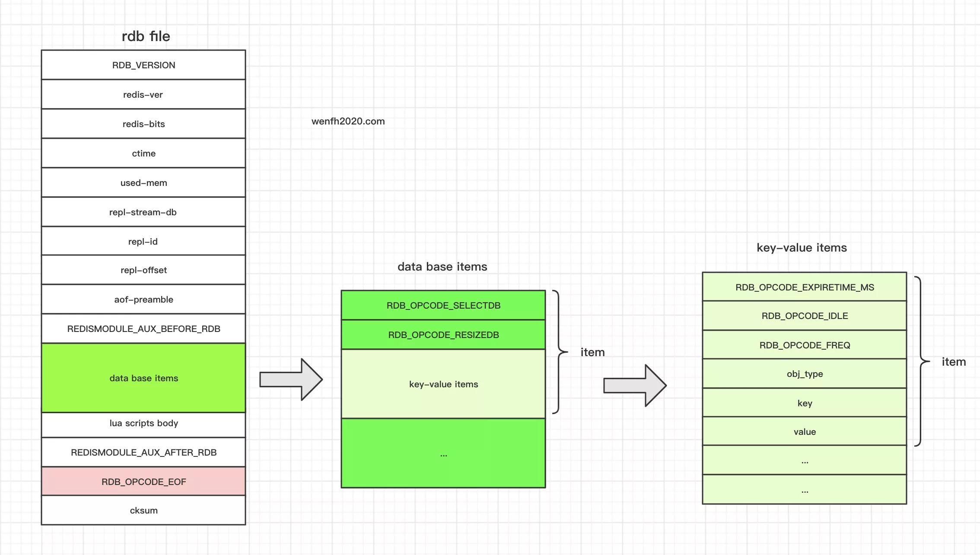Image resolution: width=980 pixels, height=555 pixels.
Task: Select the obj_type cell
Action: click(x=805, y=374)
